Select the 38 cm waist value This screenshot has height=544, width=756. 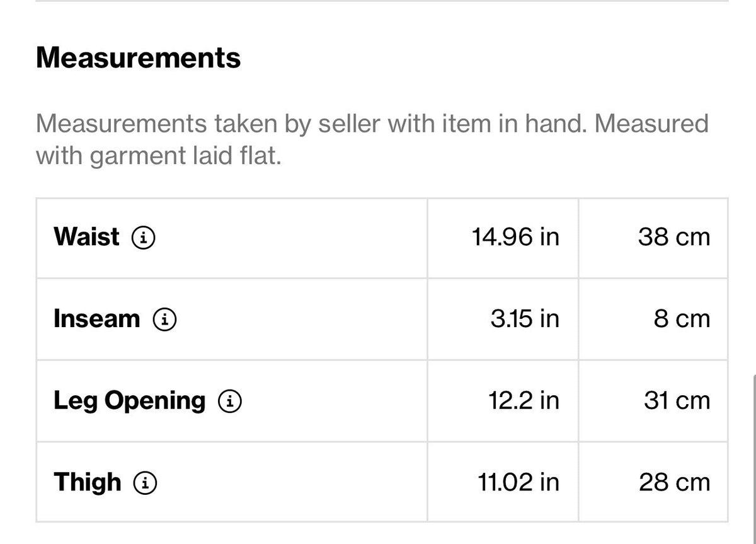pyautogui.click(x=674, y=237)
